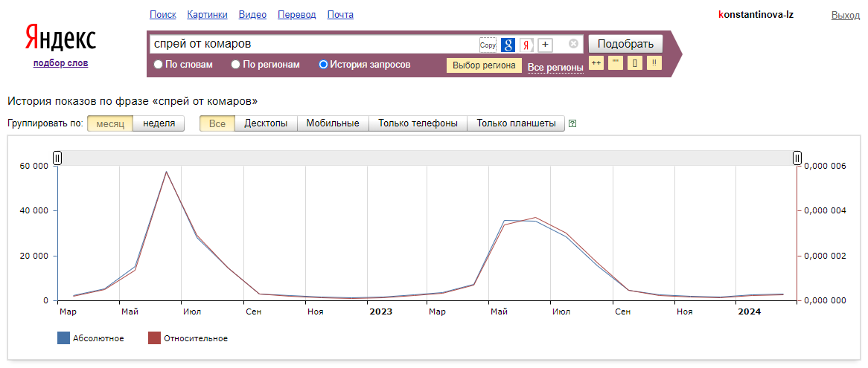
Task: Open the Yandex search icon with the red Я
Action: coord(526,45)
